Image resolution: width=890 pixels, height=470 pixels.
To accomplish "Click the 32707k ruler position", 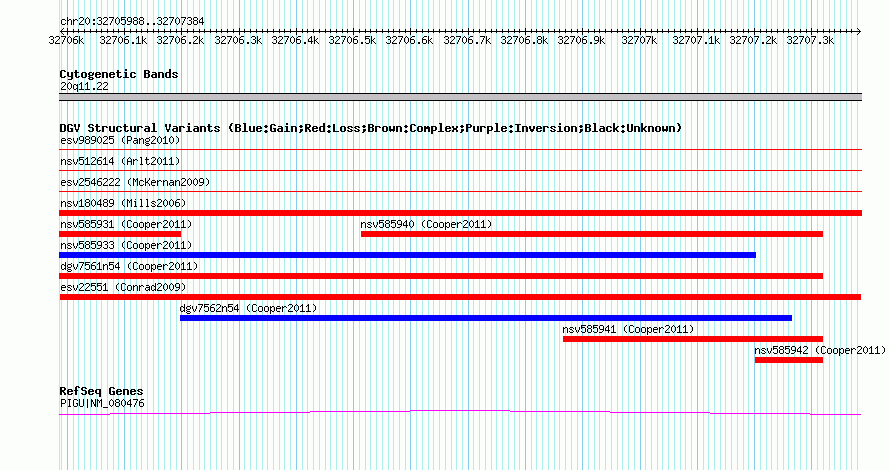I will pyautogui.click(x=639, y=40).
